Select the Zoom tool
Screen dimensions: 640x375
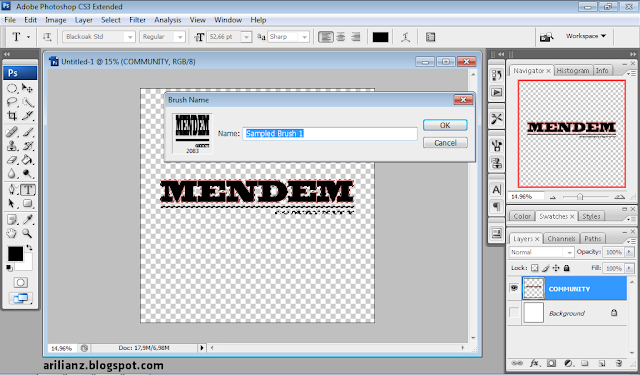[27, 233]
